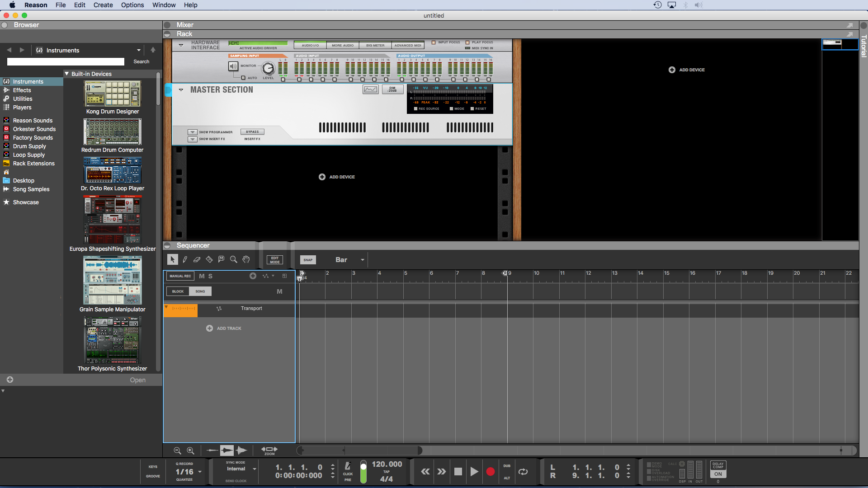Image resolution: width=868 pixels, height=488 pixels.
Task: Click the Bypass button in Master Section
Action: click(252, 132)
